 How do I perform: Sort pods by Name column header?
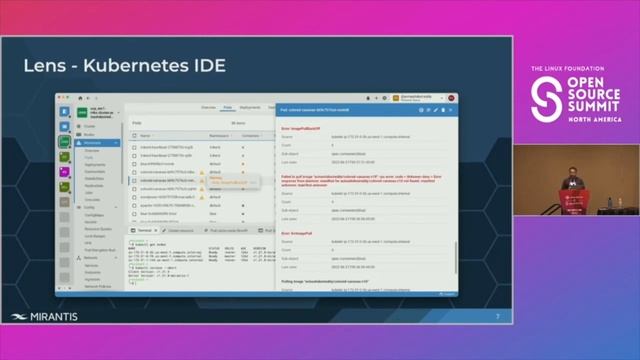(x=145, y=136)
